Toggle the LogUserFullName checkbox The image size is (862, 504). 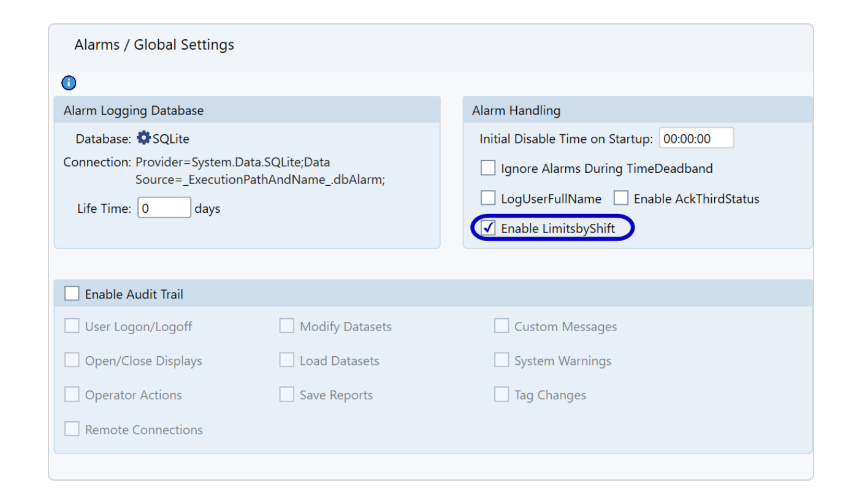[488, 198]
